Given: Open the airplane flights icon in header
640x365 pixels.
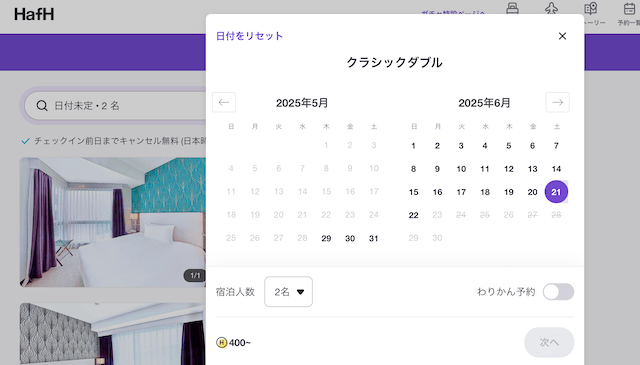Looking at the screenshot, I should tap(551, 8).
